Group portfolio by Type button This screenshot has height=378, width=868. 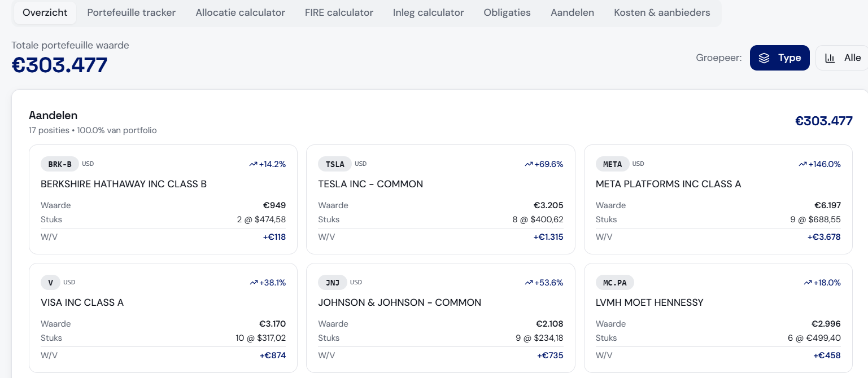point(779,58)
